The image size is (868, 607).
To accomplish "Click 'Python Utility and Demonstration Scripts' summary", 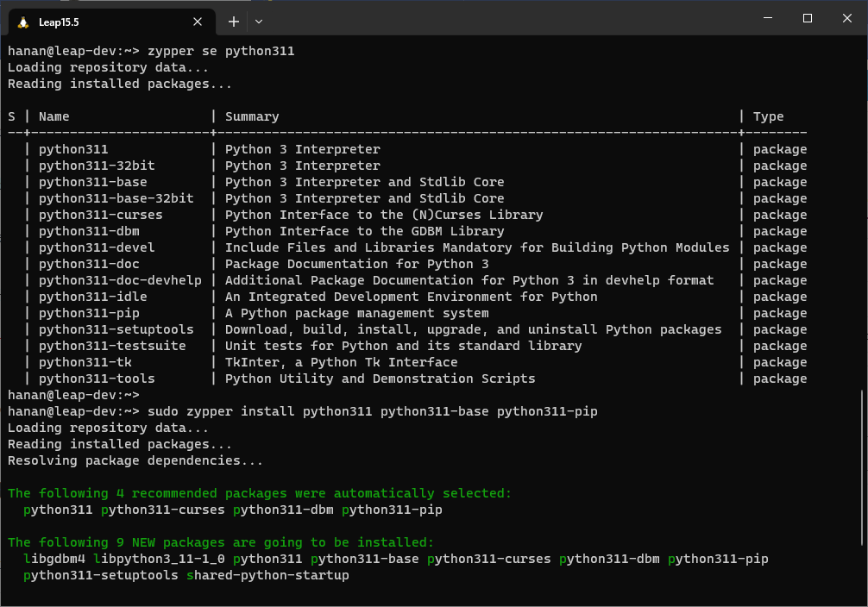I will (x=380, y=379).
